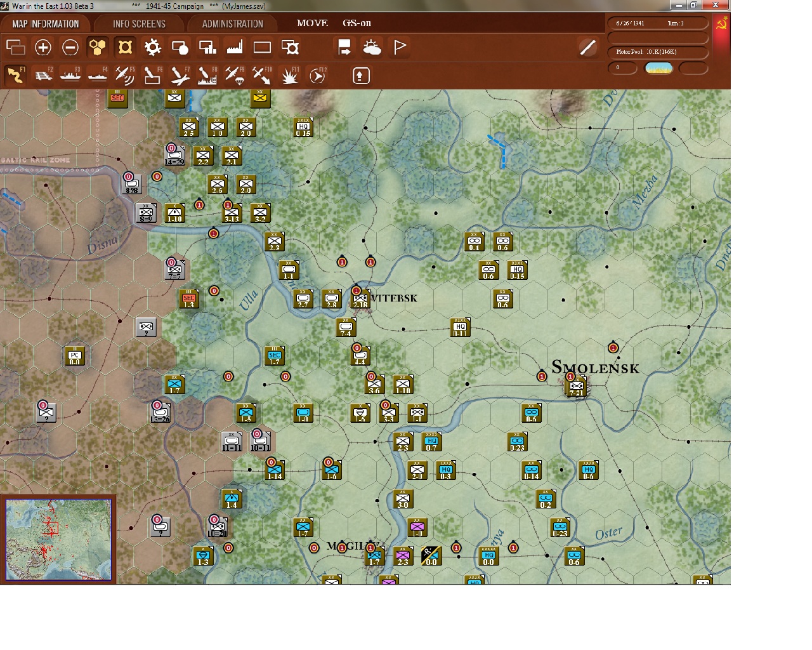Screen dimensions: 812x650
Task: Select the F7 bomb airfield mode
Action: 180,75
